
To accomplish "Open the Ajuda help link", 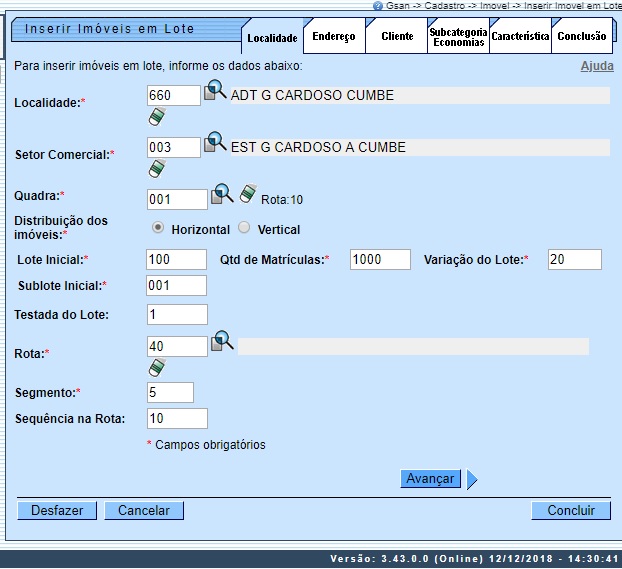I will [x=597, y=66].
